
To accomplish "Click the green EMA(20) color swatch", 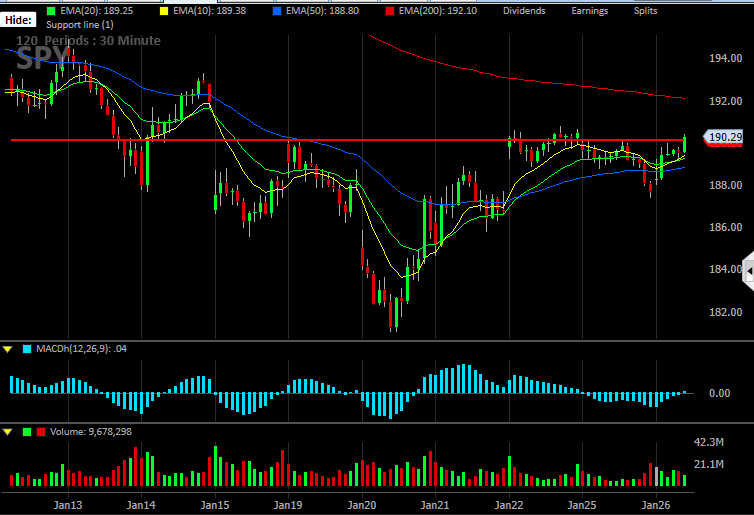I will point(51,11).
